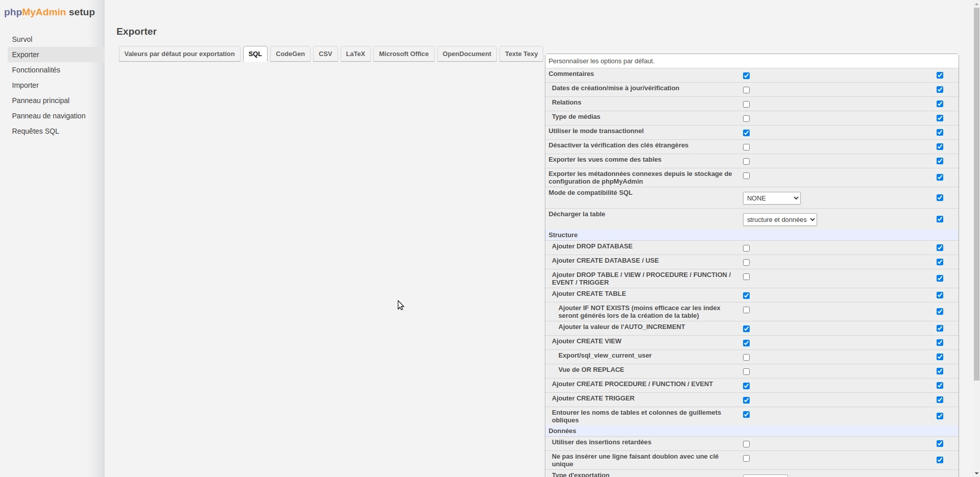The width and height of the screenshot is (980, 477).
Task: Go to Requêtes SQL section
Action: (x=35, y=131)
